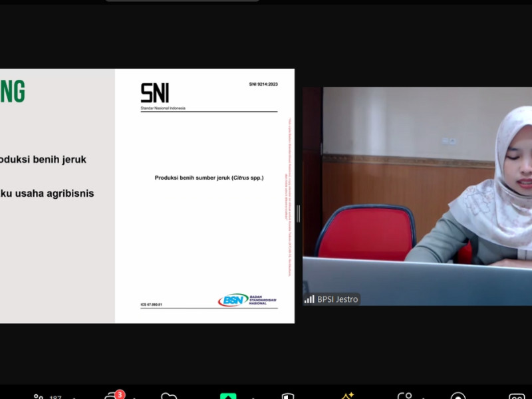Launch the sparkle AI Companion icon
The height and width of the screenshot is (399, 532).
click(x=346, y=396)
